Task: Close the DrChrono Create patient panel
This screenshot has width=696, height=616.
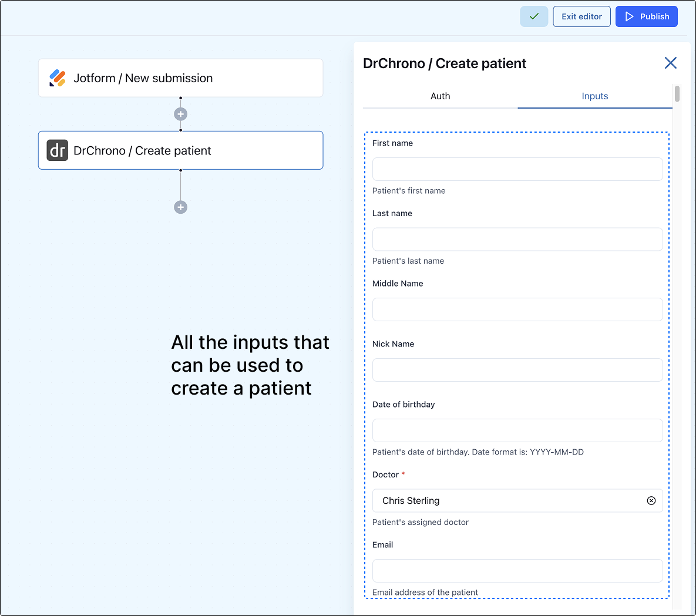Action: 670,63
